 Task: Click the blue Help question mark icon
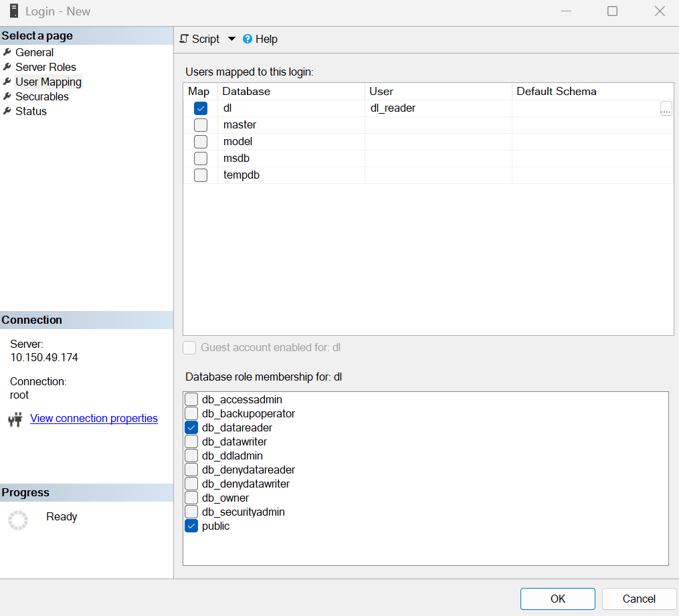pyautogui.click(x=248, y=39)
